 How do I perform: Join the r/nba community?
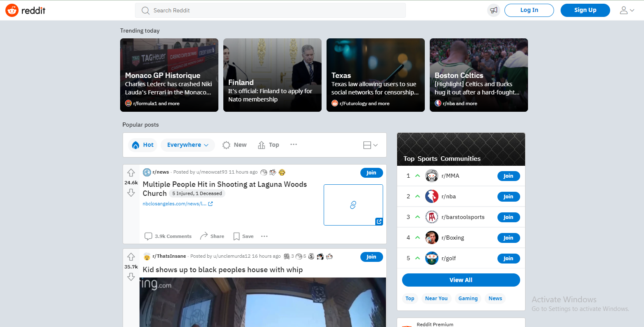509,197
